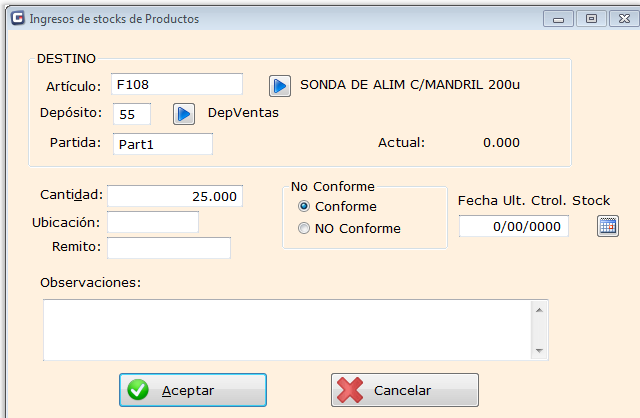
Task: Click the Fecha Ult. Ctrol. Stock date field
Action: coord(513,227)
